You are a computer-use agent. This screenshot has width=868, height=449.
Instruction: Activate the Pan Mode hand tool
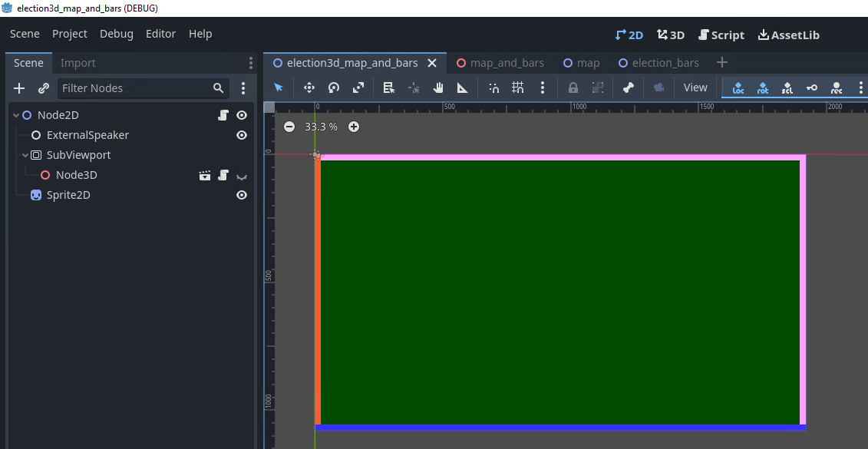[438, 87]
